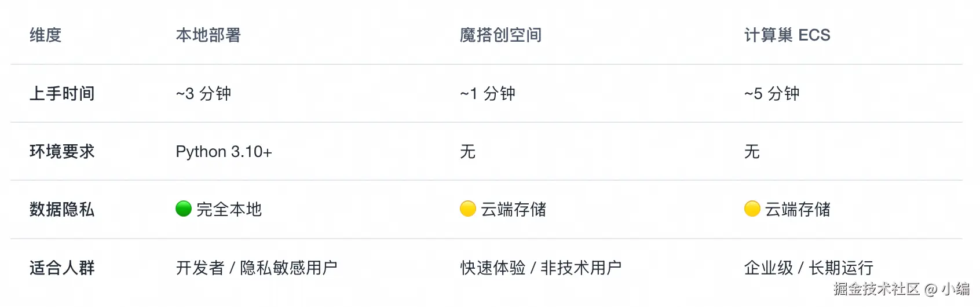This screenshot has height=307, width=980.
Task: Click the green circle beside 完全本地
Action: (184, 209)
